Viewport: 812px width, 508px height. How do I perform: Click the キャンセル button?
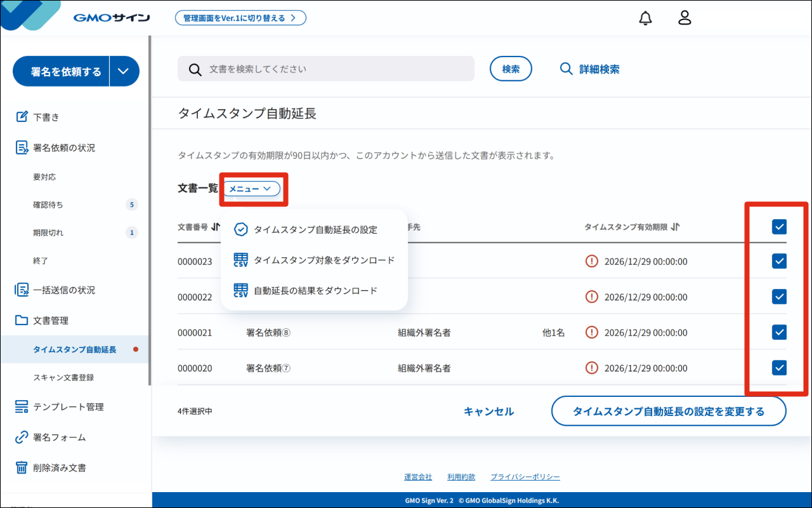[x=488, y=411]
